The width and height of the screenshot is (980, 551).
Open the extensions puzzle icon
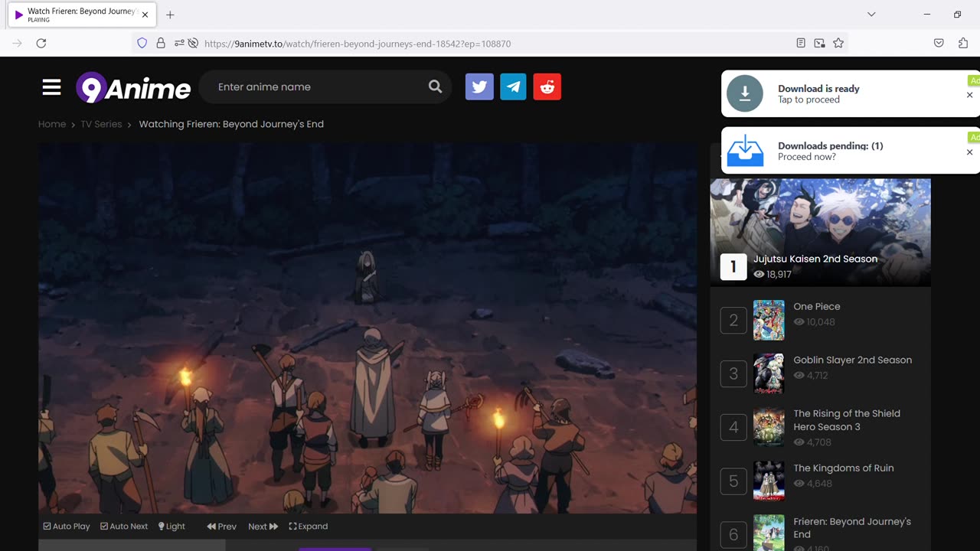pos(963,44)
